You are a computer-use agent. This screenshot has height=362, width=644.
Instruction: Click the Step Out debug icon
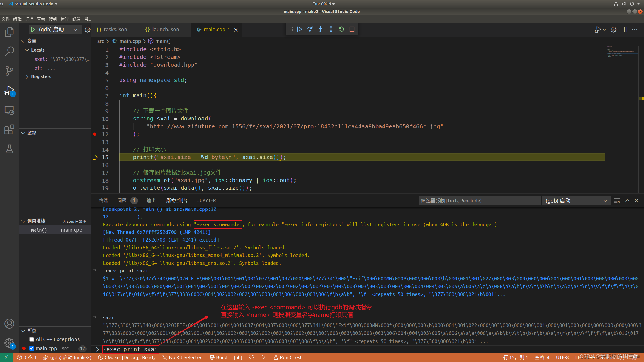coord(331,29)
